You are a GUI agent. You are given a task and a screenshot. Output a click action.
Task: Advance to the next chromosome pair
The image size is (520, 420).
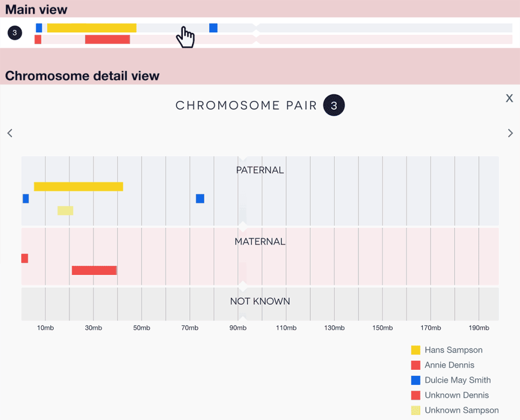point(510,133)
